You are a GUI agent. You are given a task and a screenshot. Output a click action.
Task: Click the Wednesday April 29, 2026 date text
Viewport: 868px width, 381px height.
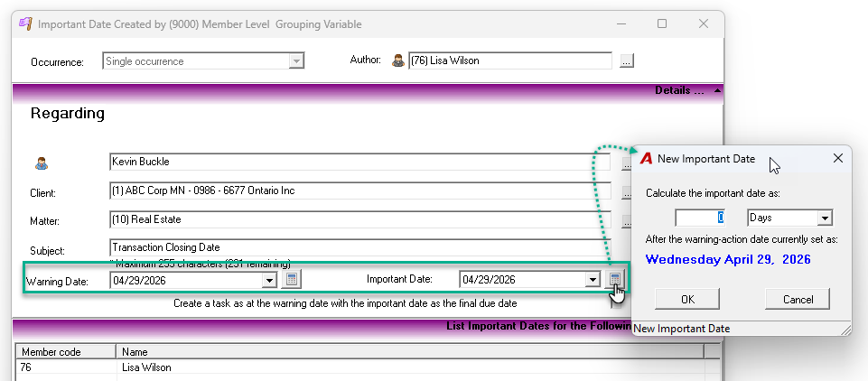tap(728, 259)
